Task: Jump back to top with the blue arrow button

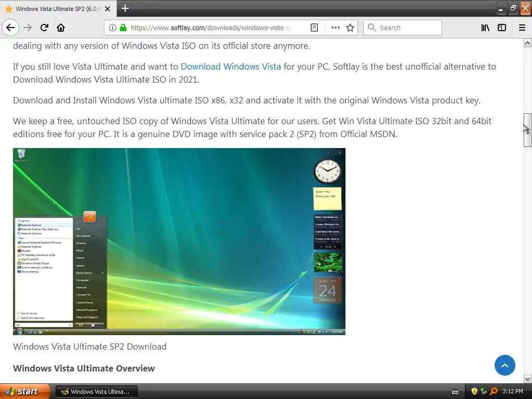Action: [x=504, y=365]
